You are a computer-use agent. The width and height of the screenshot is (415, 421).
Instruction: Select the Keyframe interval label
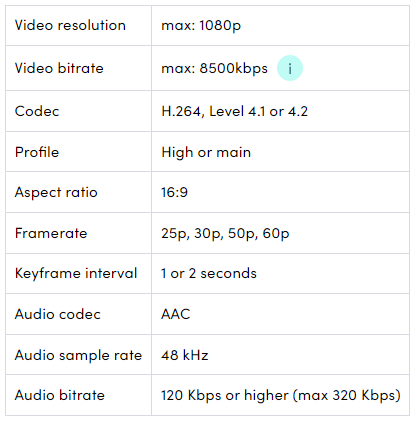[x=76, y=274]
